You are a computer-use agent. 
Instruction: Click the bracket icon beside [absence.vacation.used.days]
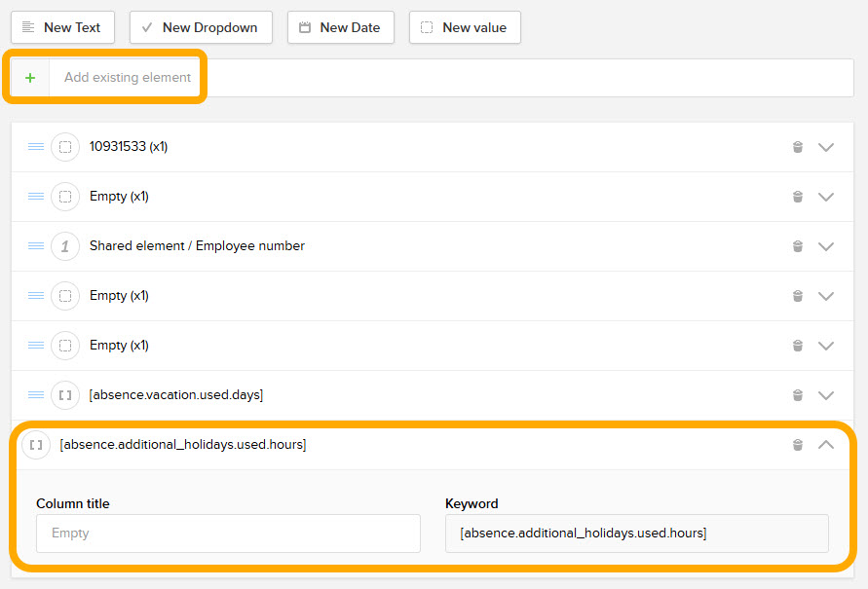pyautogui.click(x=65, y=395)
